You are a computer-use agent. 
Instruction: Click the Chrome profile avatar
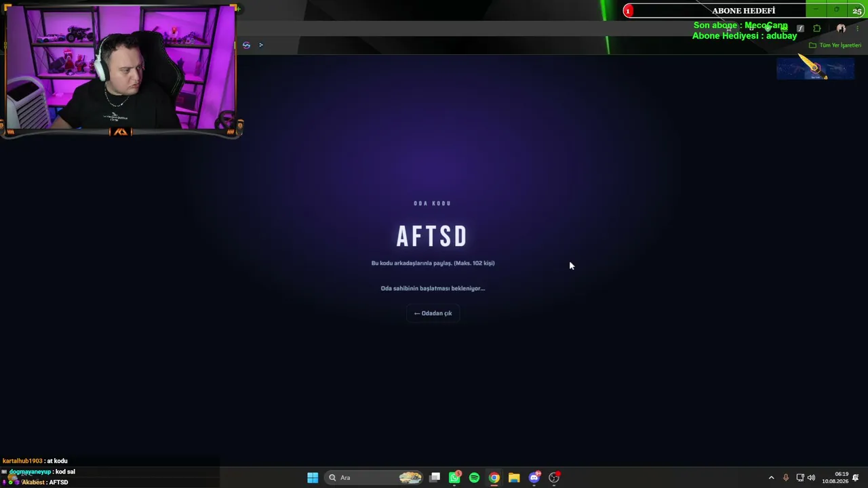click(x=841, y=28)
